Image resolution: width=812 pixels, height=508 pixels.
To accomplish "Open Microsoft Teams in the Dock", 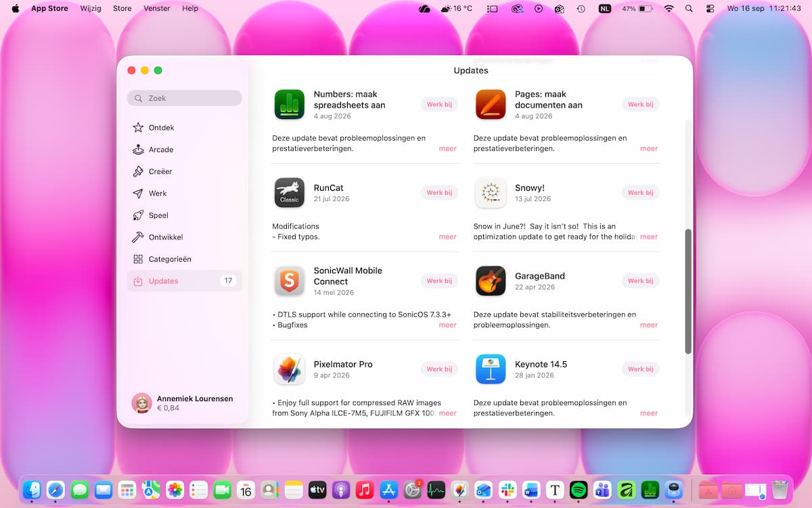I will (603, 490).
